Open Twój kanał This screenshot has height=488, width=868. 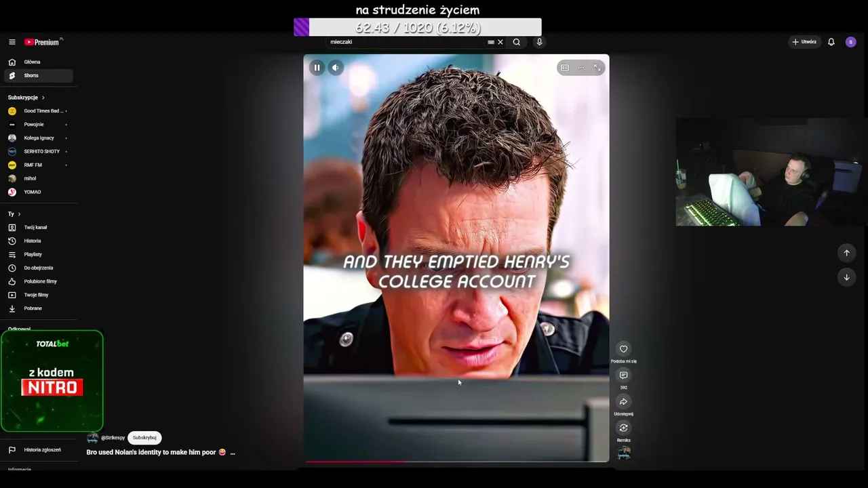(38, 227)
